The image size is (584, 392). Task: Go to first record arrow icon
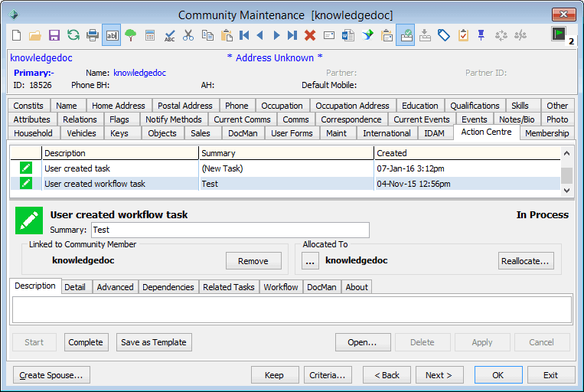244,35
